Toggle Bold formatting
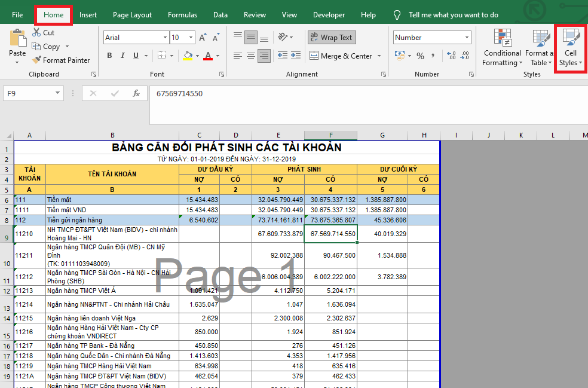The height and width of the screenshot is (388, 588). point(109,56)
